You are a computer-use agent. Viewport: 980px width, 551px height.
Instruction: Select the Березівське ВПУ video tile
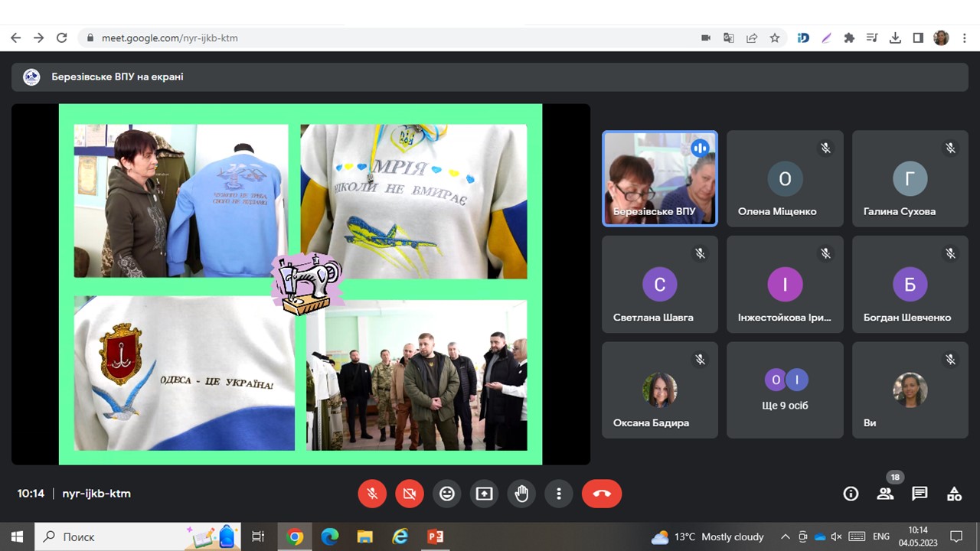(660, 178)
